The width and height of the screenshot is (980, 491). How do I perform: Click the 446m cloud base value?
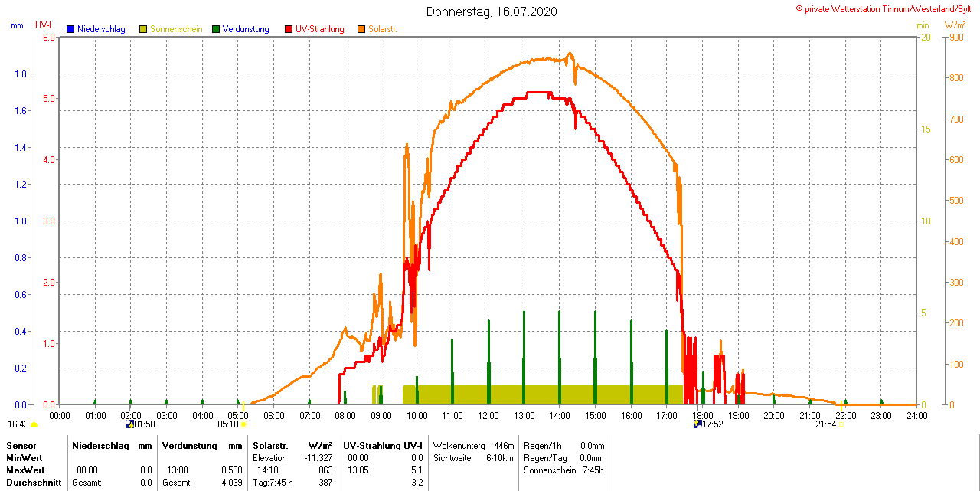(x=504, y=445)
